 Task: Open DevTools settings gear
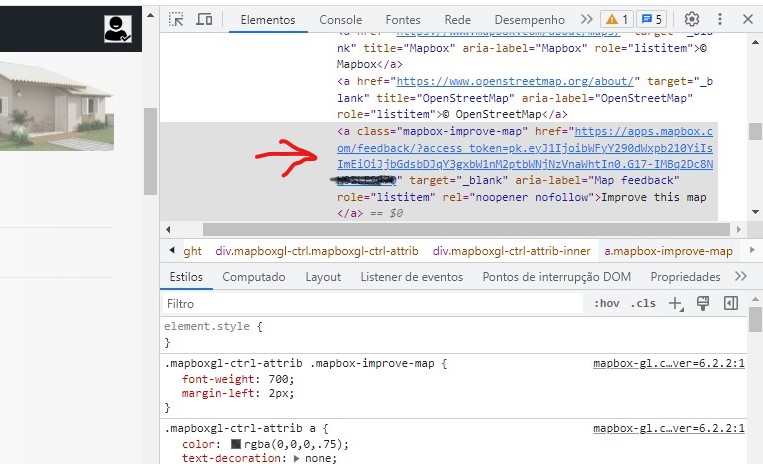coord(691,19)
